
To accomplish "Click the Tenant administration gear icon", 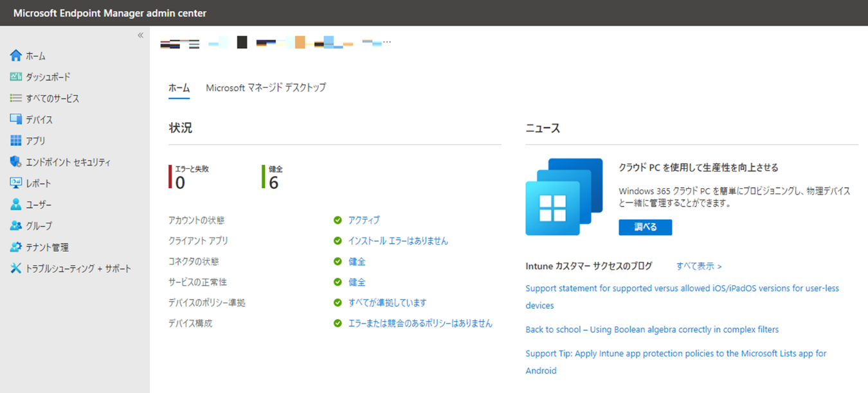I will pos(16,247).
